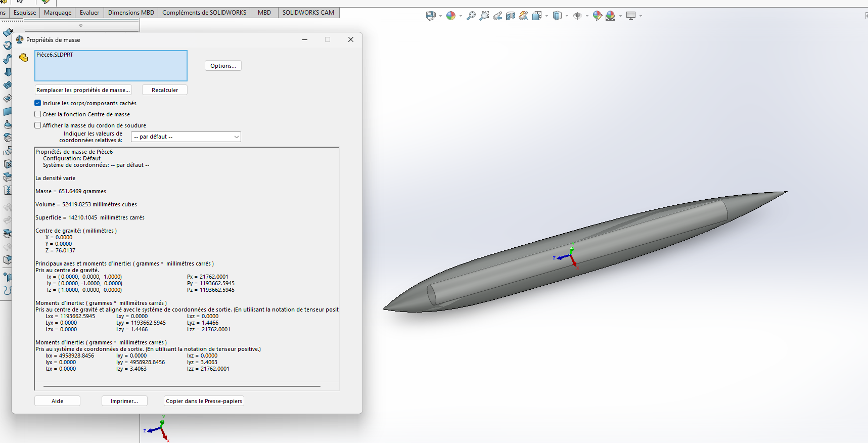Image resolution: width=868 pixels, height=443 pixels.
Task: Click the 'Ixx = 4958928.8456' value
Action: pyautogui.click(x=70, y=356)
